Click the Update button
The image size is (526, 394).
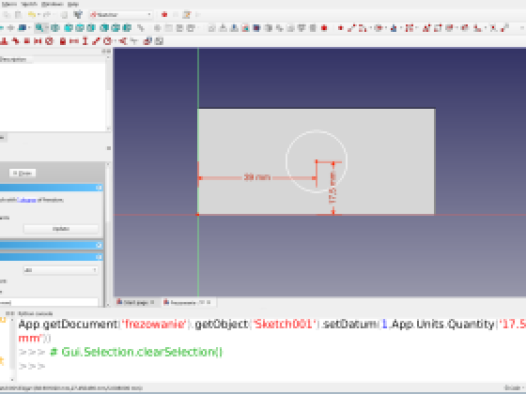point(61,229)
